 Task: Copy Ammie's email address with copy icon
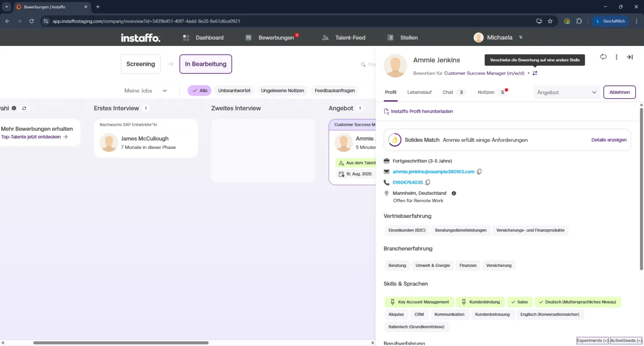pyautogui.click(x=479, y=171)
